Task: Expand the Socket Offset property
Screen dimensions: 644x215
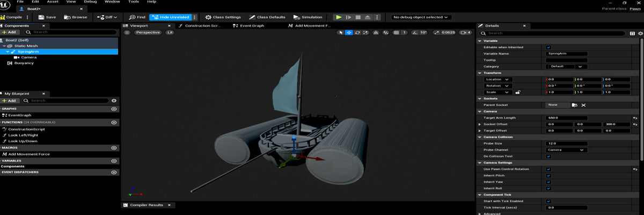Action: click(x=480, y=124)
